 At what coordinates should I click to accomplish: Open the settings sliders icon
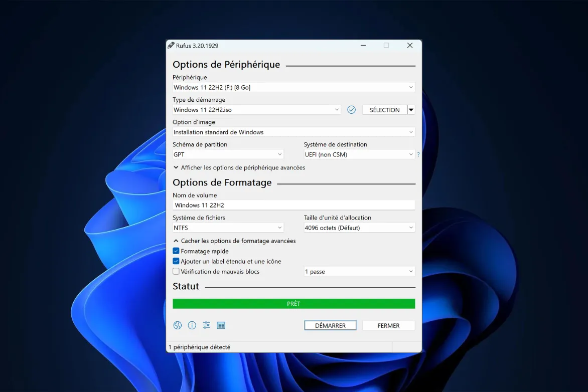coord(207,325)
